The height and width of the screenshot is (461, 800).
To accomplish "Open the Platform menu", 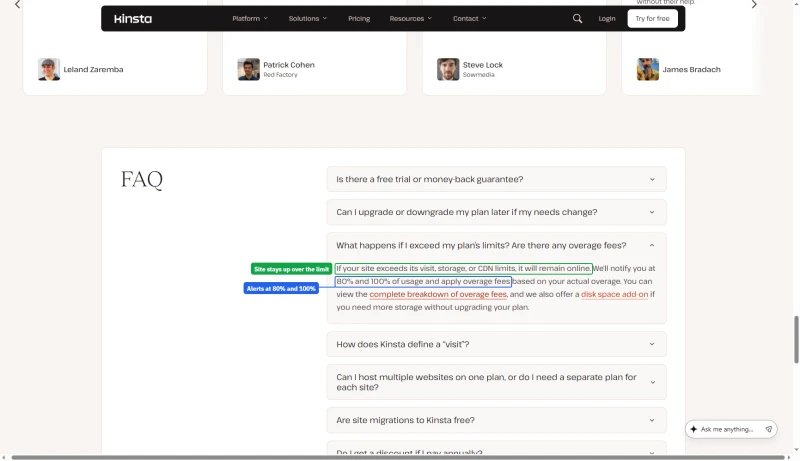I will click(x=249, y=18).
